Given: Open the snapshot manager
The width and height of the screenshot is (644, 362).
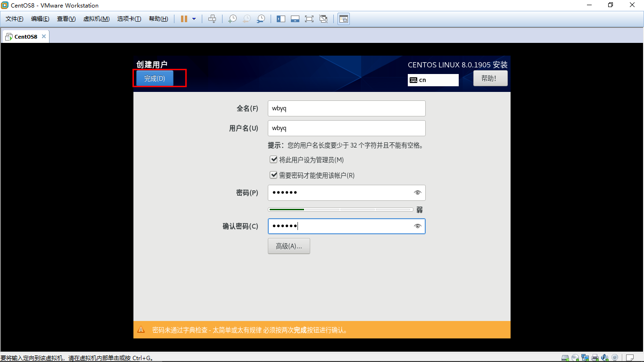Looking at the screenshot, I should [x=261, y=19].
